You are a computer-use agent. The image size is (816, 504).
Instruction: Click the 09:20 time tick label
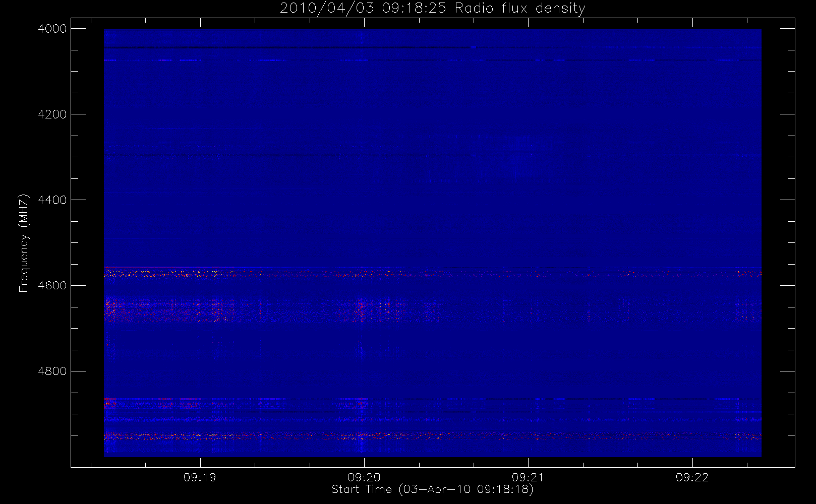click(364, 477)
